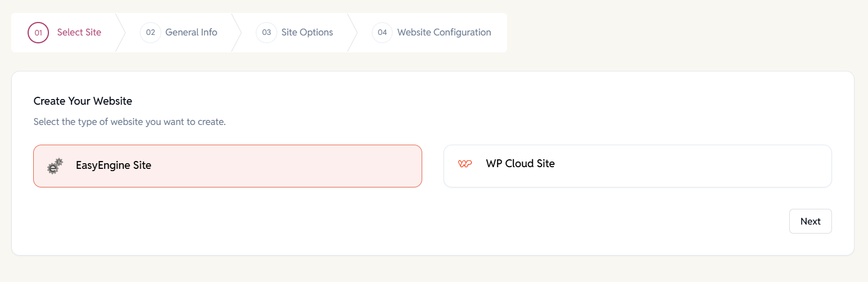Click the chevron divider after Select Site
Image resolution: width=868 pixels, height=282 pixels.
coord(120,33)
